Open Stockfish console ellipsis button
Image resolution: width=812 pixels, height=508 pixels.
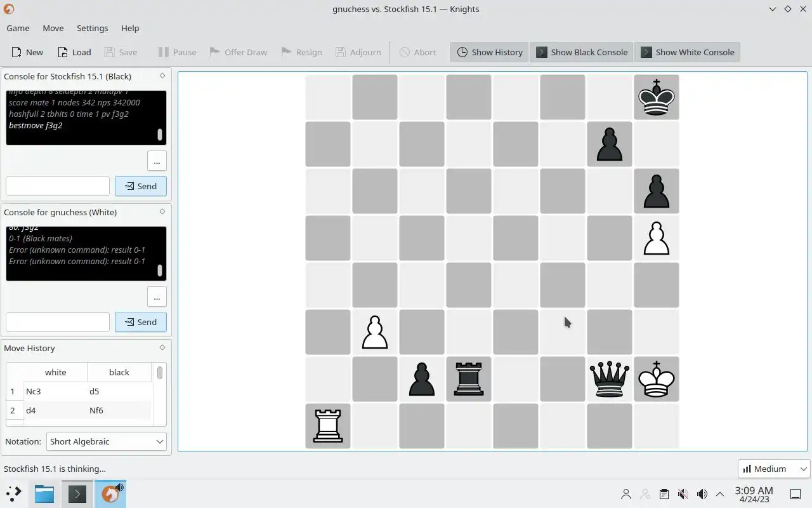point(157,161)
